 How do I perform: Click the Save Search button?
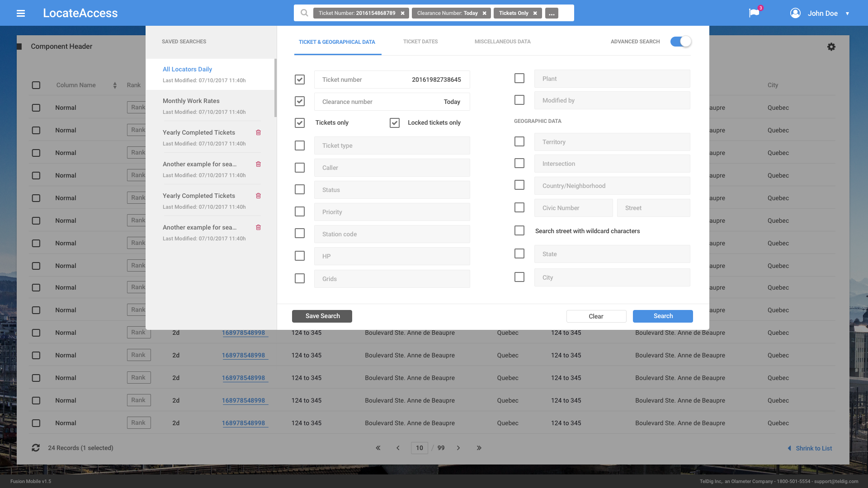[x=322, y=316]
